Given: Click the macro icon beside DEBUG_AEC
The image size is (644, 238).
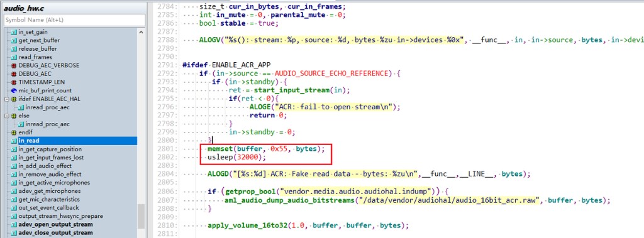Looking at the screenshot, I should (14, 74).
